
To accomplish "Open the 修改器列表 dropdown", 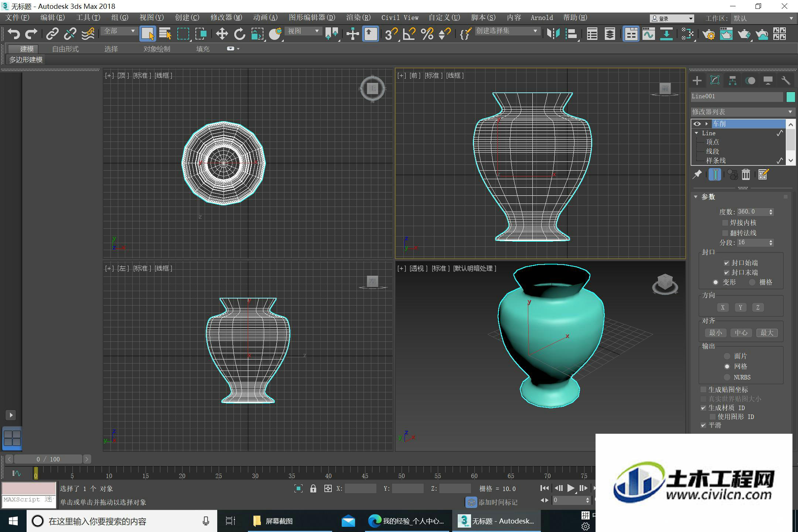I will coord(743,112).
